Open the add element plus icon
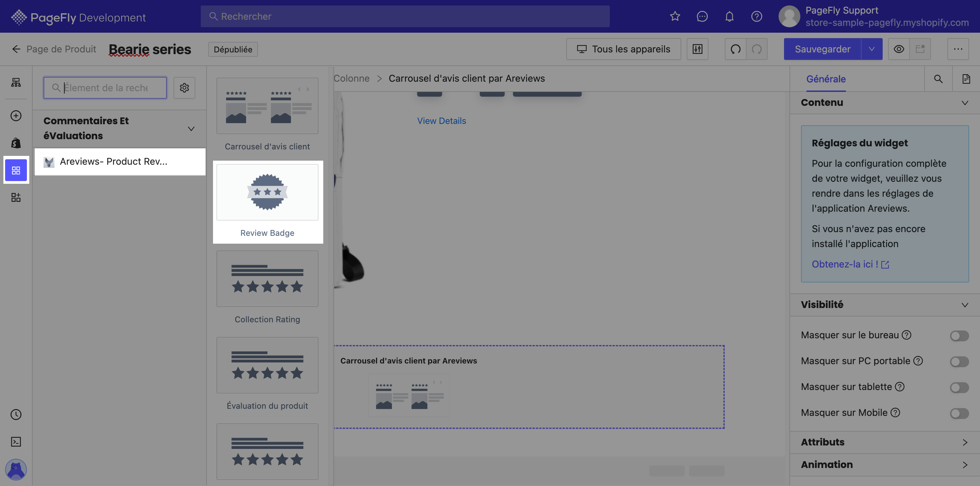This screenshot has width=980, height=486. [x=16, y=116]
